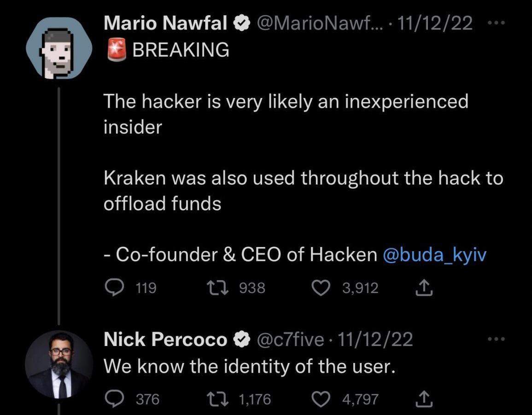Image resolution: width=532 pixels, height=415 pixels.
Task: Open the @c7five handle
Action: (290, 340)
